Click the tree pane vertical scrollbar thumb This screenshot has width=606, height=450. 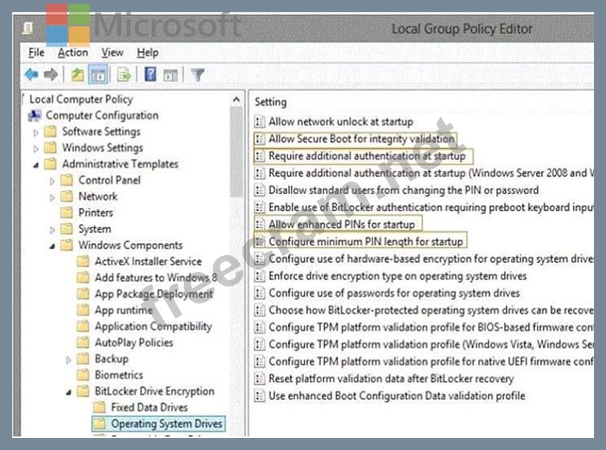tap(236, 152)
